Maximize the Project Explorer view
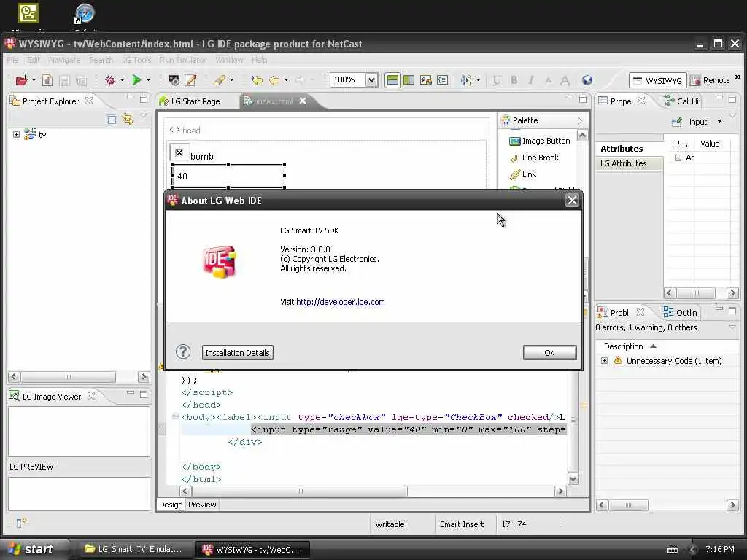 pyautogui.click(x=144, y=98)
